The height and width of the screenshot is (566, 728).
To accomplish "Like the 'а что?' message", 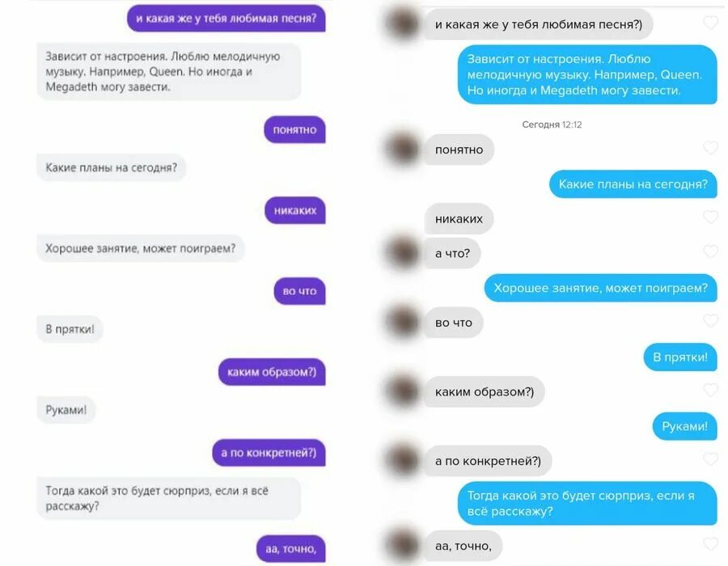I will [x=711, y=251].
